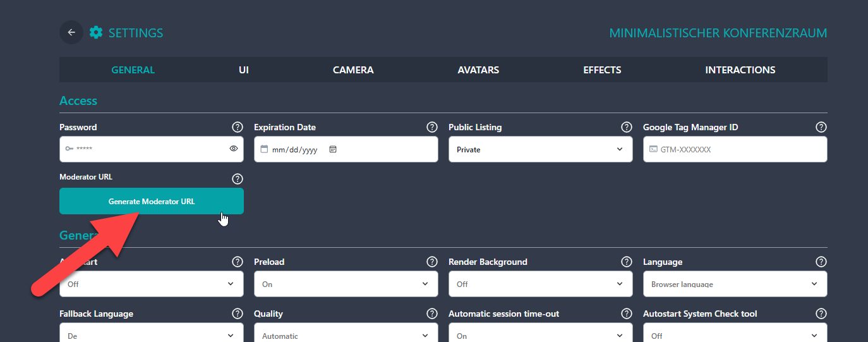The image size is (868, 342).
Task: Open the Autostart System Check tool dropdown
Action: tap(735, 333)
